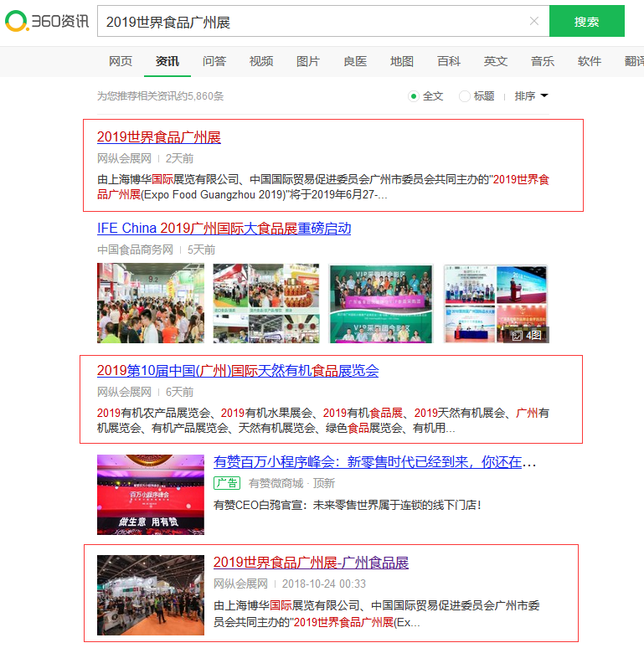This screenshot has height=648, width=644.
Task: Clear the search box with the X icon
Action: [x=533, y=21]
